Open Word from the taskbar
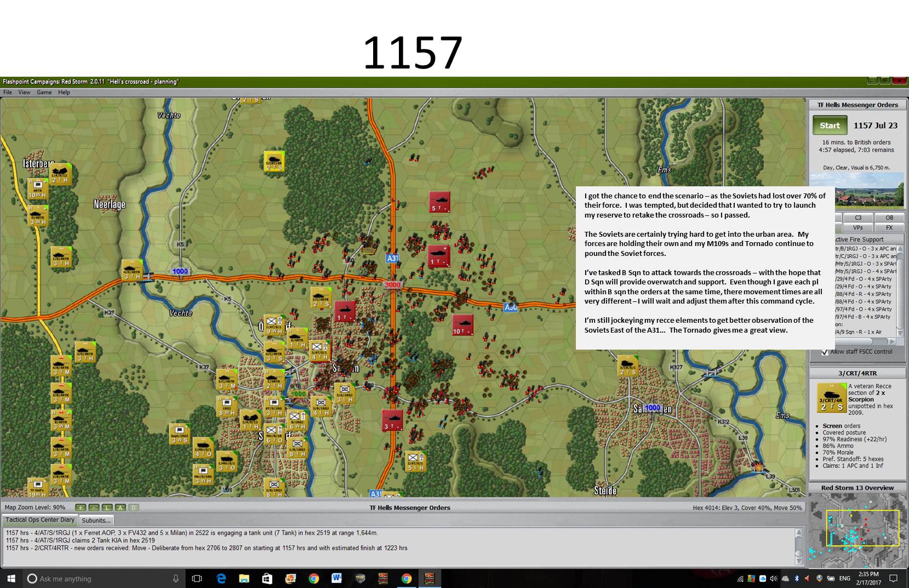The image size is (909, 588). click(336, 578)
